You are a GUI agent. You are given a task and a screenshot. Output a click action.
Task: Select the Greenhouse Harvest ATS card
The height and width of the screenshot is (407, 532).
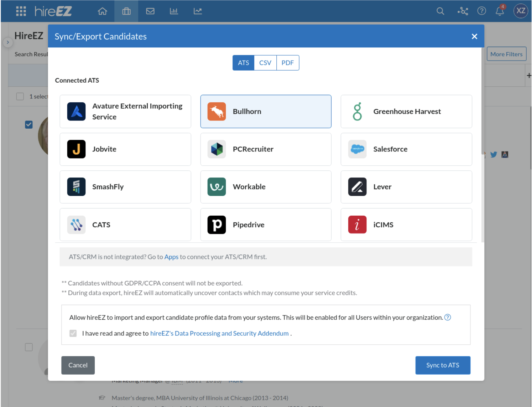click(x=406, y=112)
